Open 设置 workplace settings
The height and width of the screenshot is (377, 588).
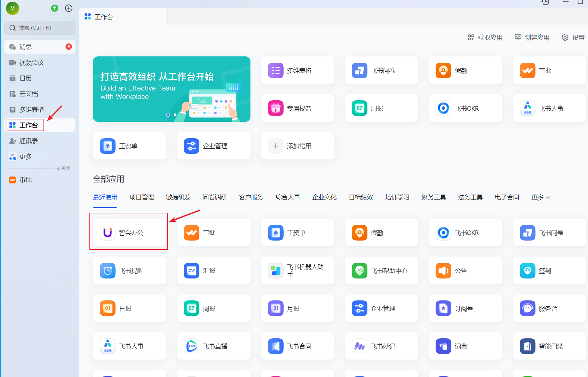573,37
